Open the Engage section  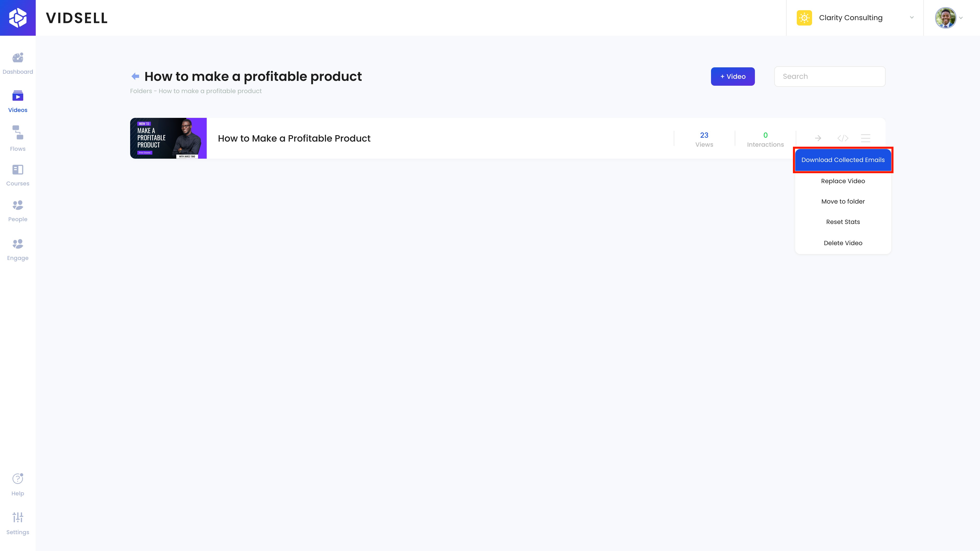point(18,244)
